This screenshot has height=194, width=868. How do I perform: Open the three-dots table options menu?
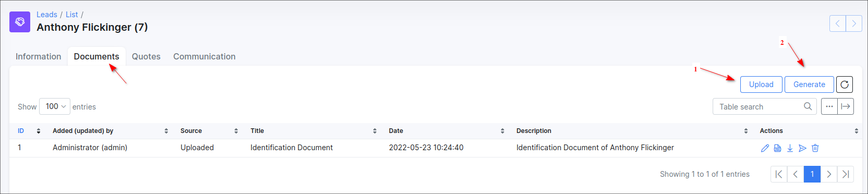[x=829, y=106]
